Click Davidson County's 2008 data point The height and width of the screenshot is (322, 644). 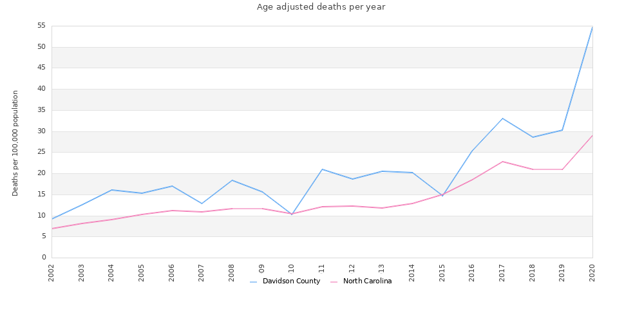click(232, 180)
